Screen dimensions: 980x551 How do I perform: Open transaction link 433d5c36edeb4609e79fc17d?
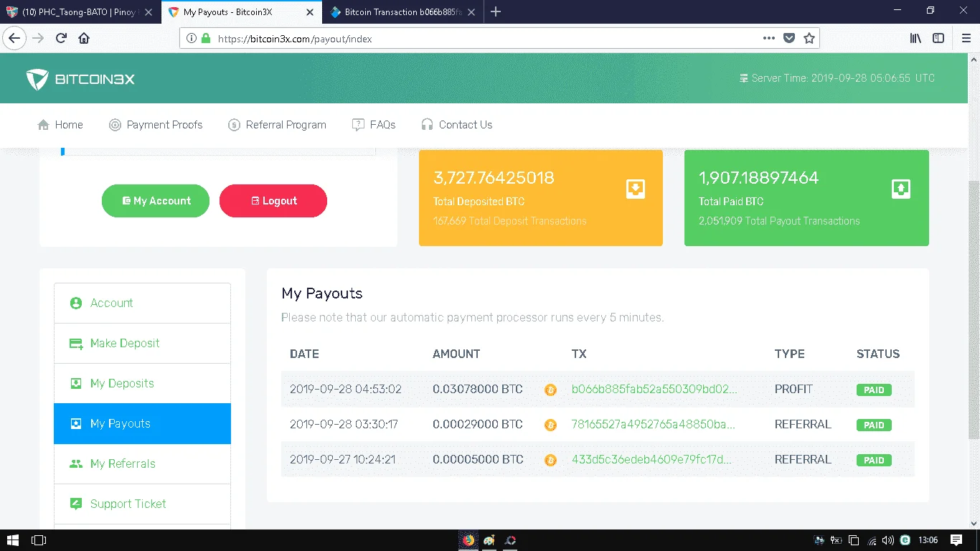click(x=651, y=460)
